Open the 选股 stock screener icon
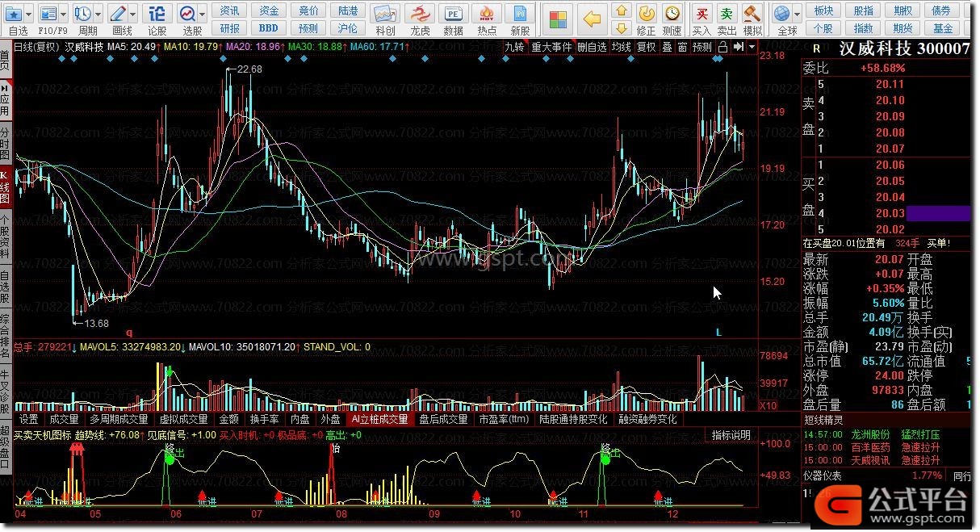The height and width of the screenshot is (532, 980). coord(188,13)
